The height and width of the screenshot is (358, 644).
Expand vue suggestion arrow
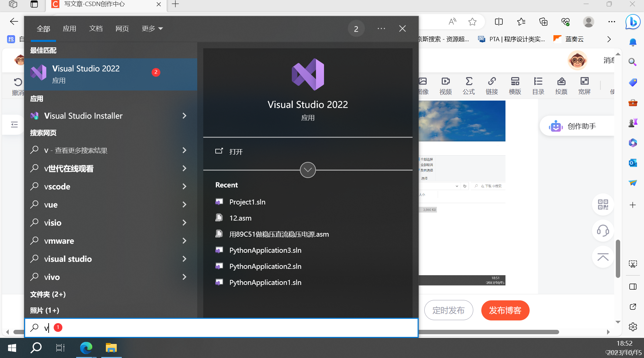click(x=184, y=204)
